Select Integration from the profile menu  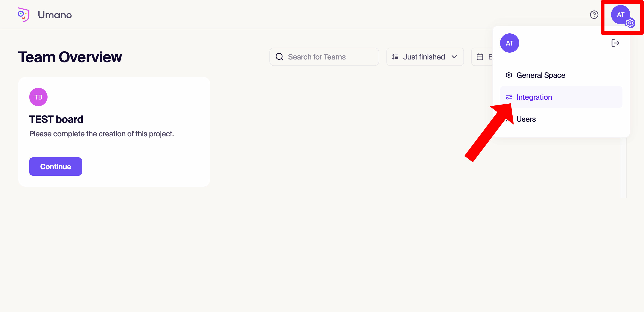point(534,97)
